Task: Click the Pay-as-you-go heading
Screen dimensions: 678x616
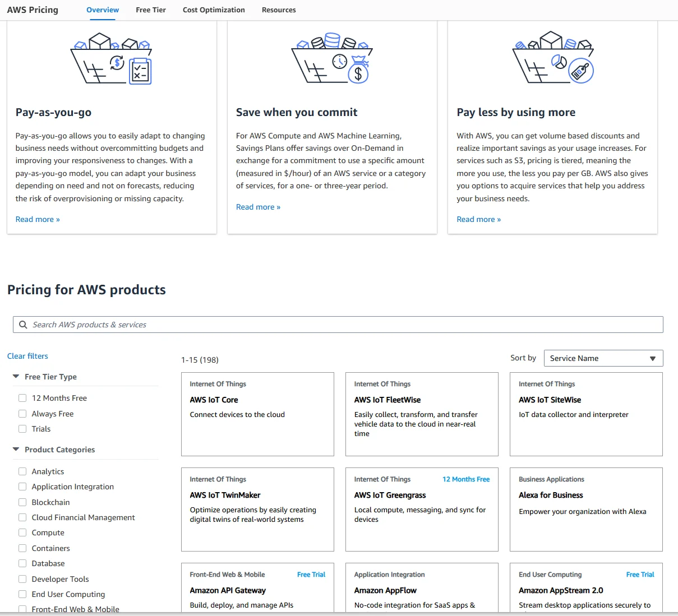Action: point(53,112)
